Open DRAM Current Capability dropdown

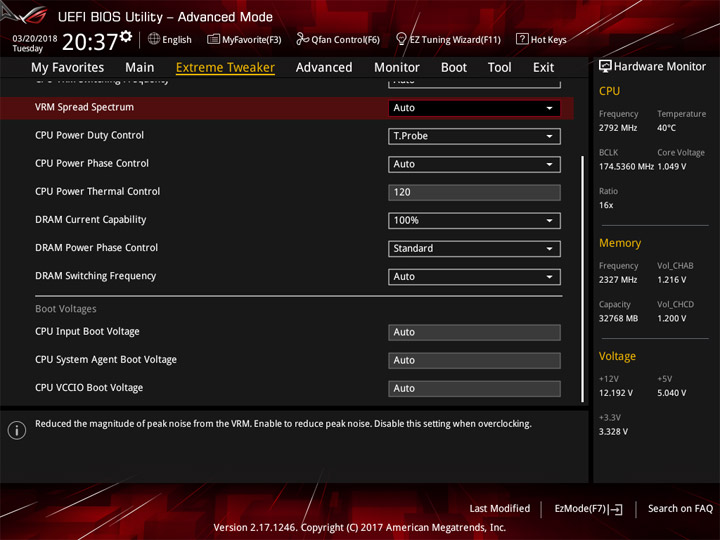474,220
